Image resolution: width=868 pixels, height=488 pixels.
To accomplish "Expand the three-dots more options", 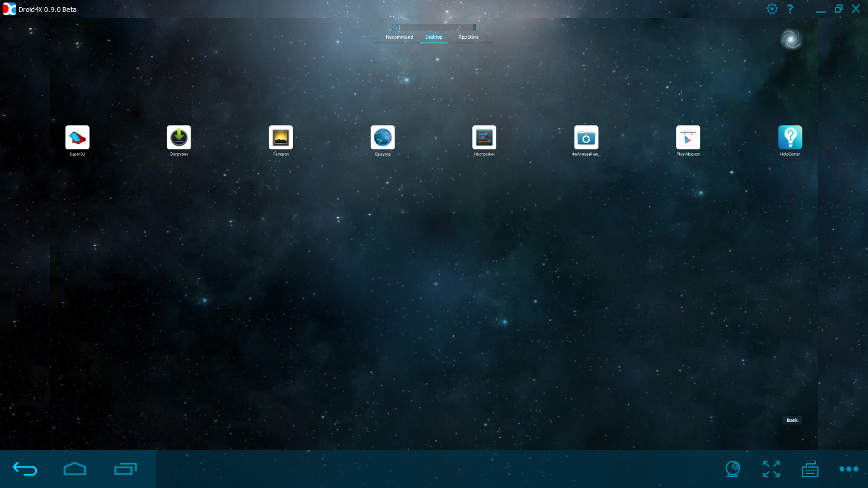I will (x=848, y=469).
